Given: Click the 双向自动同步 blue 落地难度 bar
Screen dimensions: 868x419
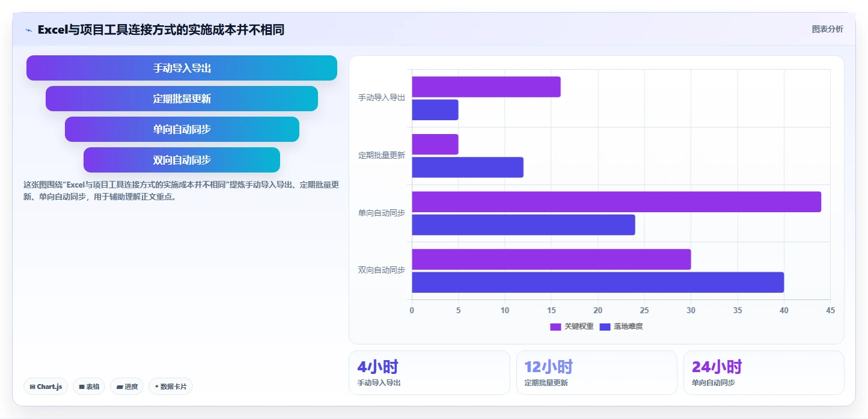Looking at the screenshot, I should coord(598,283).
